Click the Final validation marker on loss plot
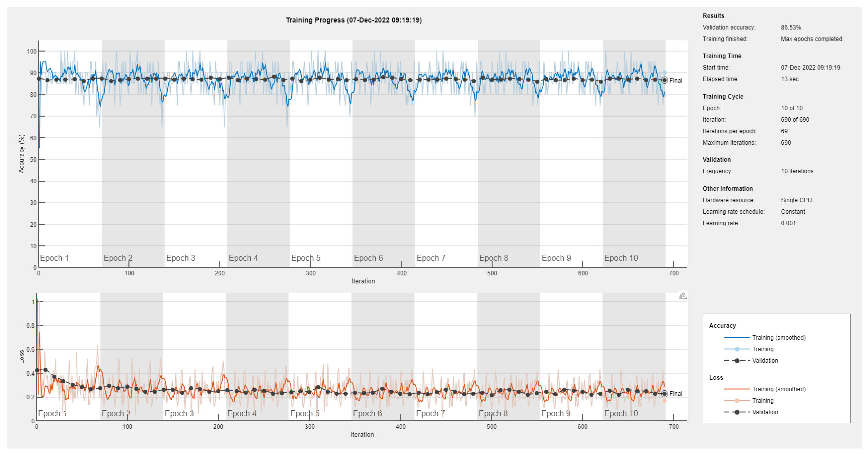This screenshot has width=868, height=454. (664, 393)
